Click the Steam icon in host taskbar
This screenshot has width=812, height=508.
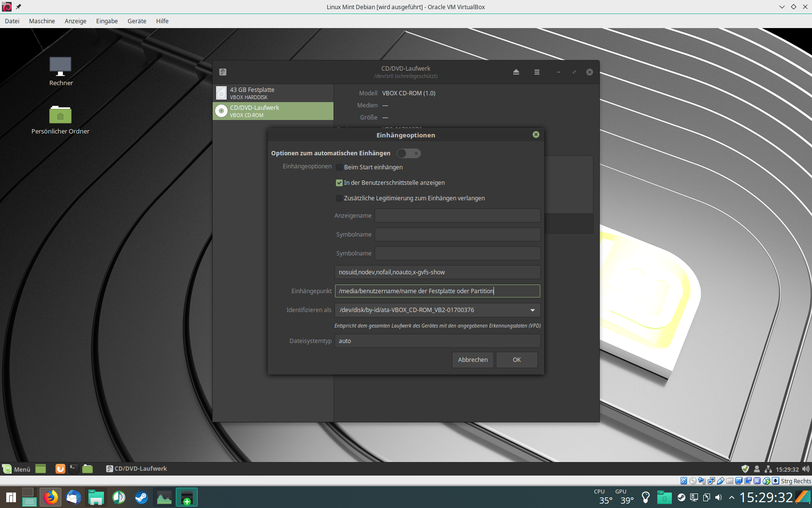click(141, 497)
